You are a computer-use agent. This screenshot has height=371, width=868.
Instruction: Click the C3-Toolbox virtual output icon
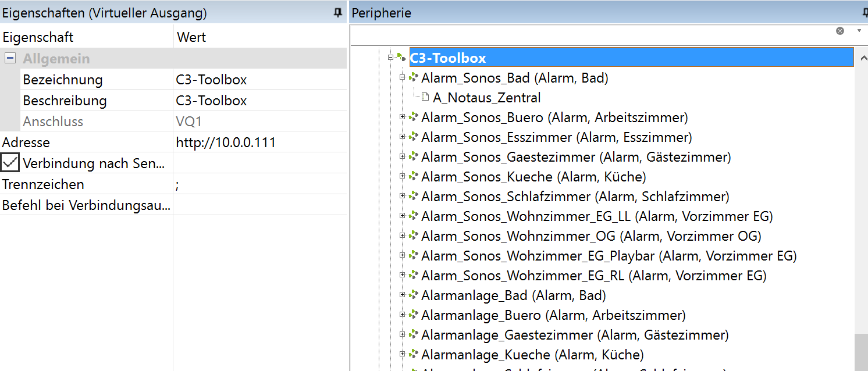pyautogui.click(x=401, y=58)
